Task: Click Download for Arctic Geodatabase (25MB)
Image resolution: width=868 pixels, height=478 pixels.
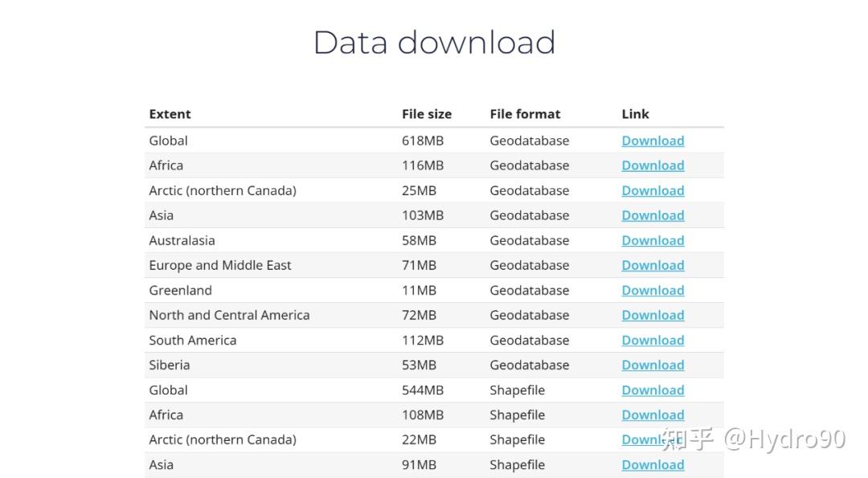Action: (653, 190)
